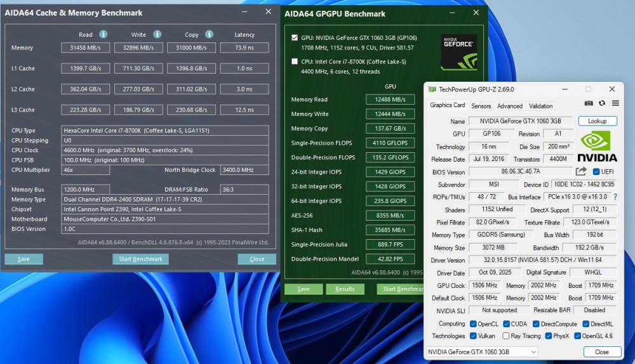Switch to the Sensors tab
635x364 pixels.
coord(481,106)
